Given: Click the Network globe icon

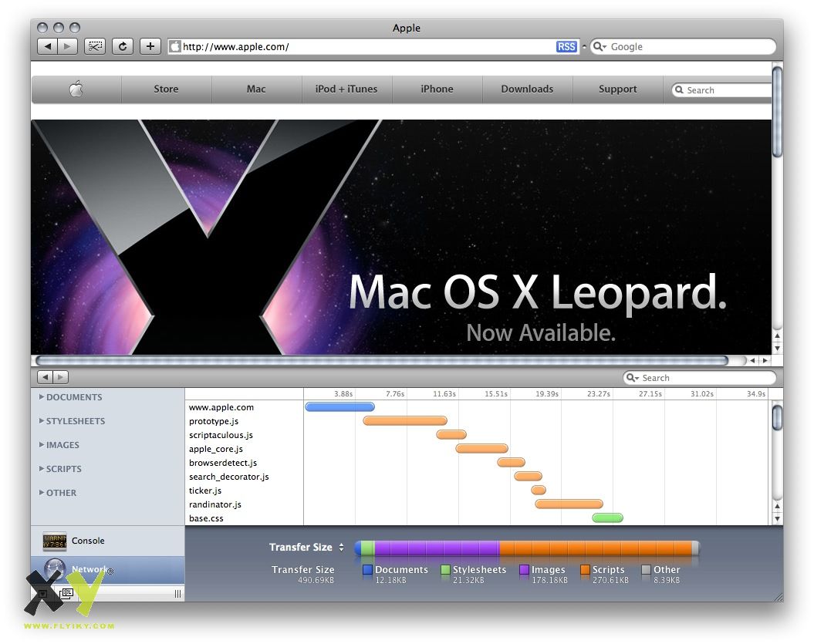Looking at the screenshot, I should [55, 568].
